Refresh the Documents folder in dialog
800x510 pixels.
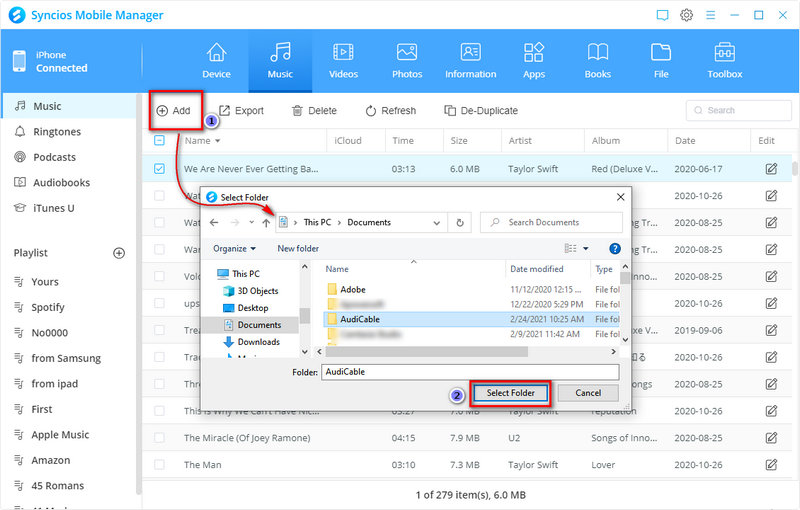460,222
